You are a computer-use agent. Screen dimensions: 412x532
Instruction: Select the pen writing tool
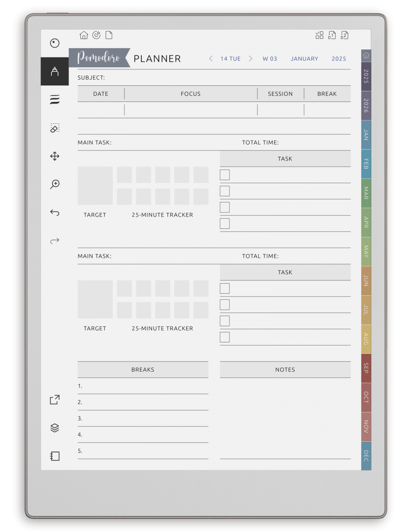click(55, 71)
